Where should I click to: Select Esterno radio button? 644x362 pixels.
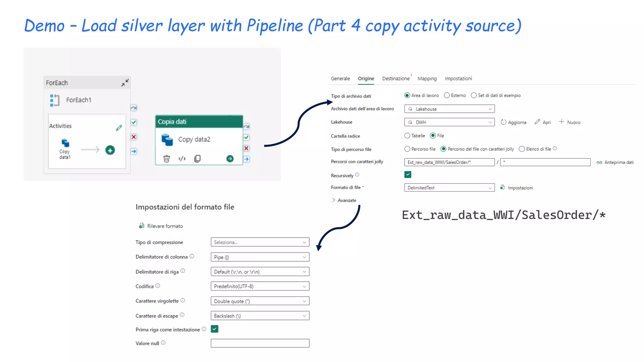pyautogui.click(x=447, y=96)
